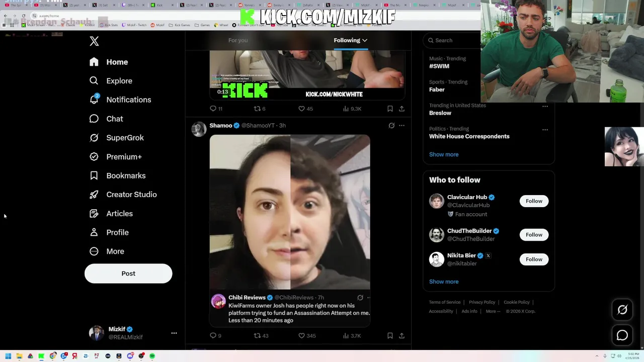The width and height of the screenshot is (644, 362).
Task: Bookmark the Shamoo post
Action: coord(390,335)
